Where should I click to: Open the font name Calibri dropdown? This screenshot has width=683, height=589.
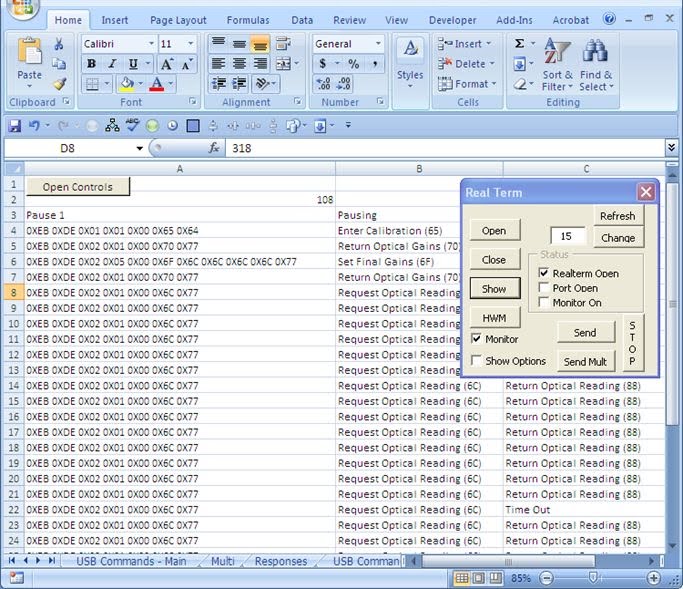(x=151, y=44)
